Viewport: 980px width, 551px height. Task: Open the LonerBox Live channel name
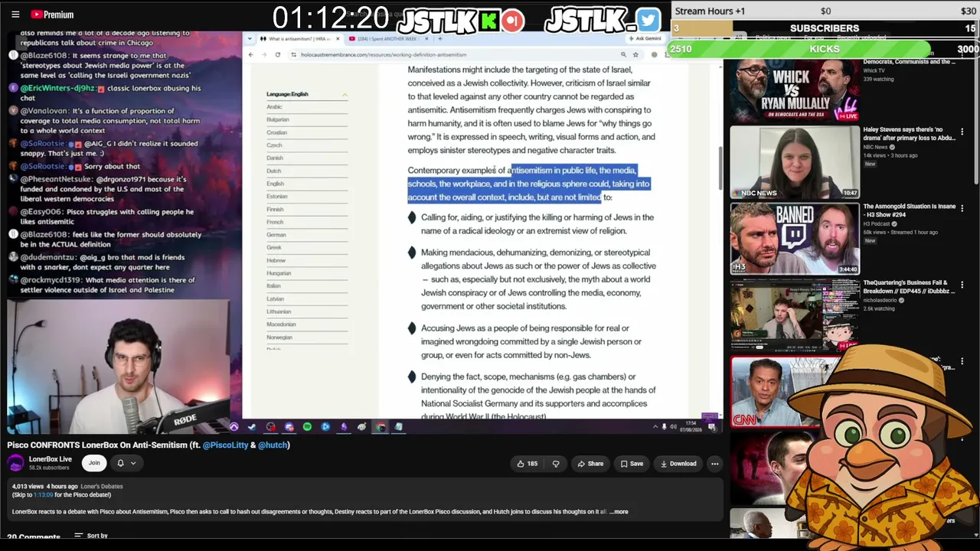pos(51,459)
